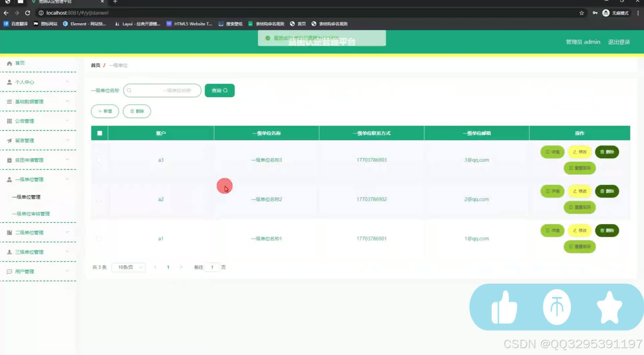Click 重置密码 button for row a1
Image resolution: width=644 pixels, height=355 pixels.
click(x=580, y=247)
